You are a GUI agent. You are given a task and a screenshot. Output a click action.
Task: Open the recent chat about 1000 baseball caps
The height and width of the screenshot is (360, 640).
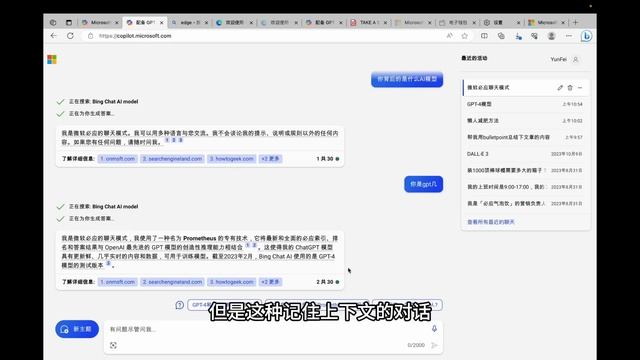tap(525, 170)
